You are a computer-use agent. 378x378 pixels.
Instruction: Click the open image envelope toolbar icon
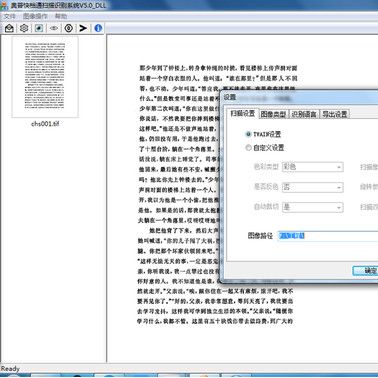click(x=9, y=28)
